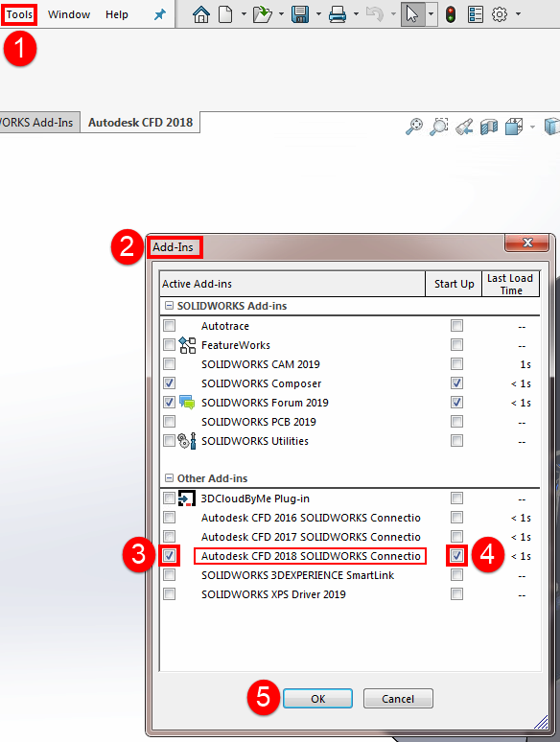Close the Add-Ins dialog
560x742 pixels.
point(527,243)
